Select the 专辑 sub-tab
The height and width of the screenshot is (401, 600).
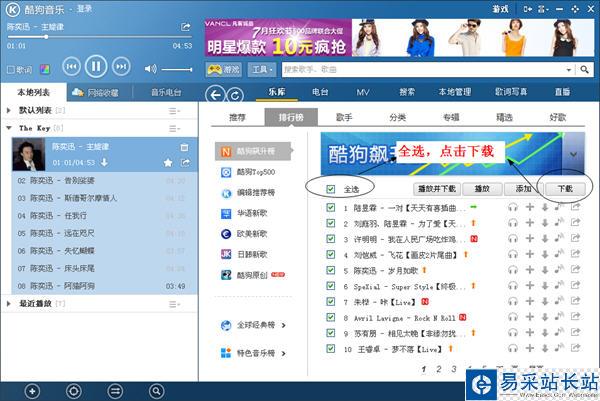pos(451,117)
